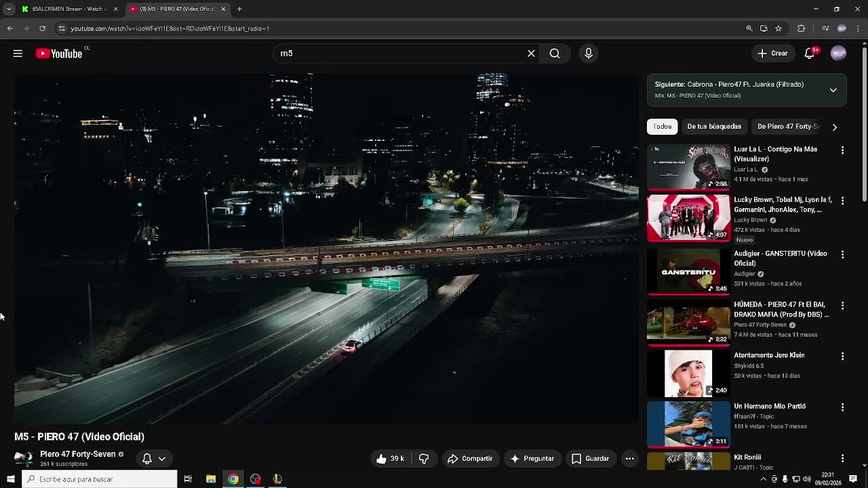Open Windows notification center icon
The image size is (868, 488).
(853, 479)
